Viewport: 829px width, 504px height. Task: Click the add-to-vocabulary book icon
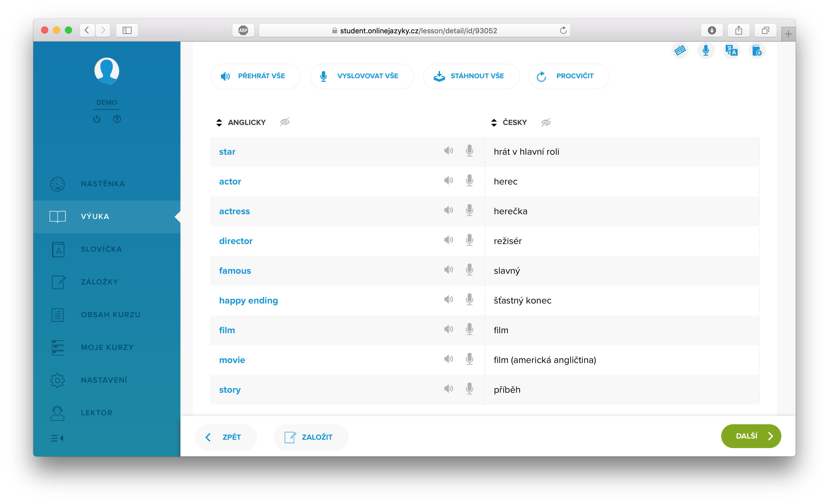757,51
